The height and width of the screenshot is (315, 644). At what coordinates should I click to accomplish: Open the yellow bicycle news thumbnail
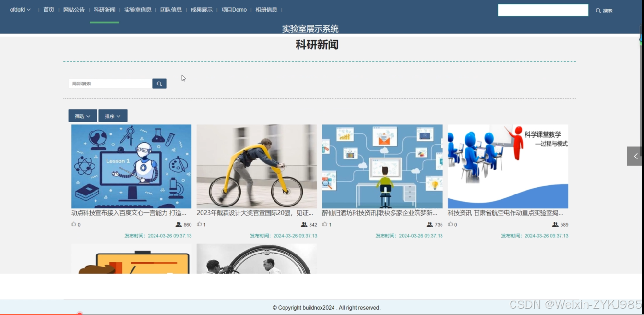[x=257, y=167]
